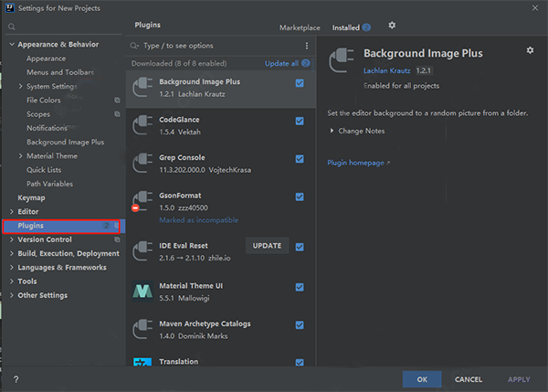
Task: Click the Grep Console plugin icon
Action: [x=142, y=164]
